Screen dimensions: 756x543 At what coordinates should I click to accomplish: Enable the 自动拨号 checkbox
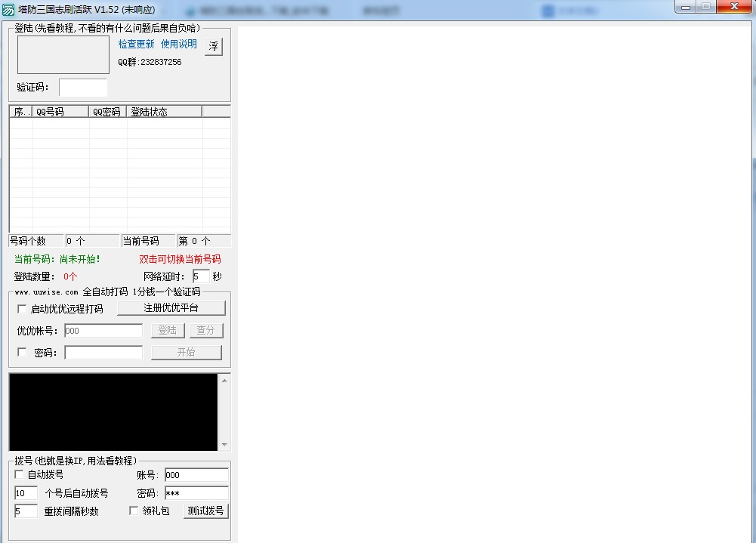tap(19, 474)
